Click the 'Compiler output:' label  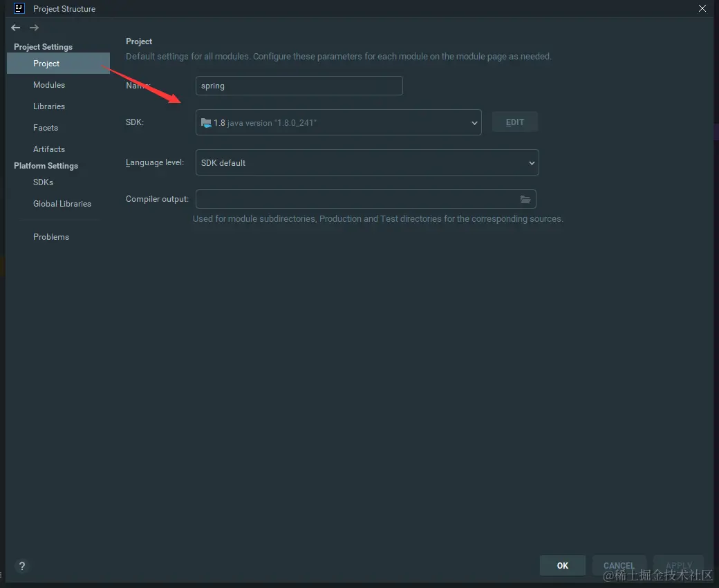[x=158, y=199]
